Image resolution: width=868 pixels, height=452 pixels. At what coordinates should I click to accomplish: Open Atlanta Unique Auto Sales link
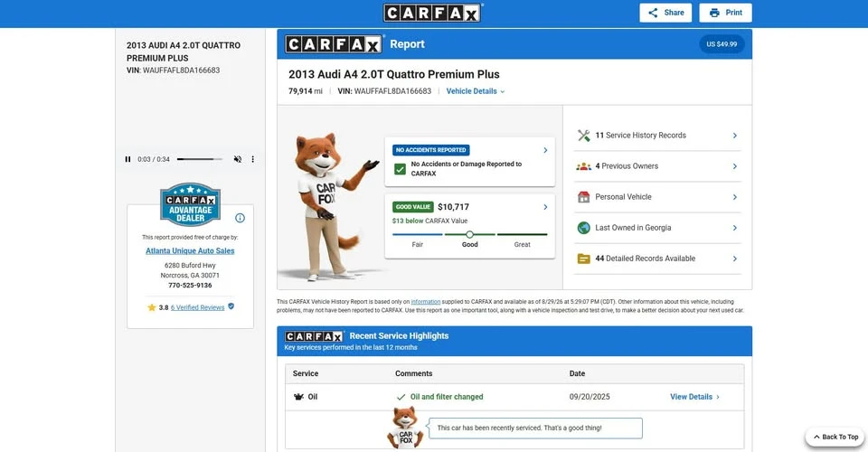[x=190, y=250]
